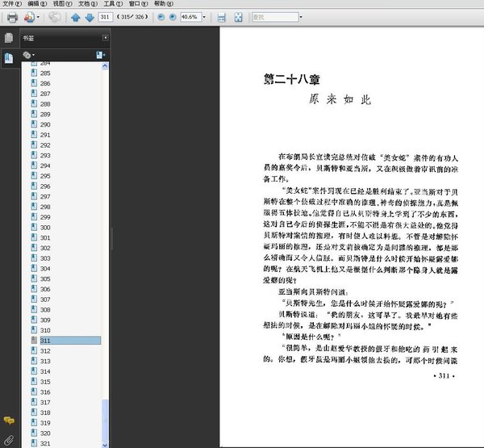Viewport: 484px width, 448px height.
Task: Click the Print icon in toolbar
Action: (x=13, y=17)
